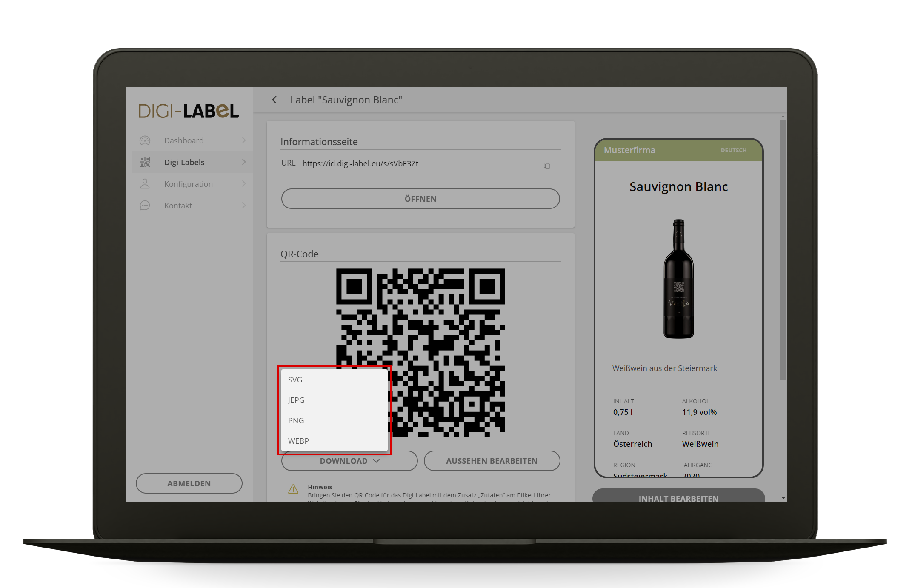
Task: Click the wine bottle preview image
Action: point(679,279)
